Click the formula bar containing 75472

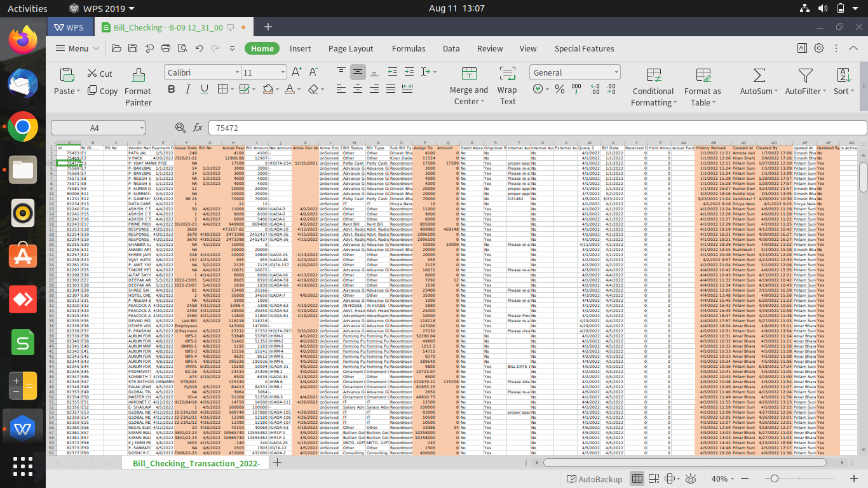(538, 128)
